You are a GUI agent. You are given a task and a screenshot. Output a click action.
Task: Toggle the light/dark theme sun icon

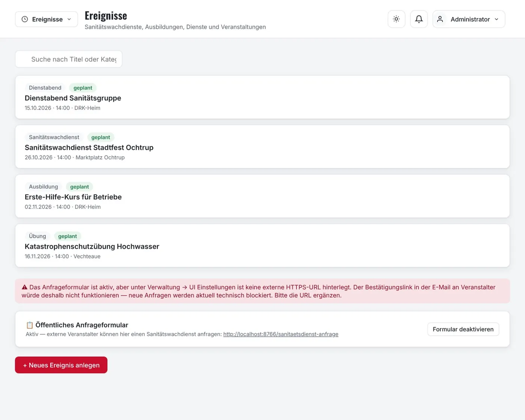pos(396,19)
